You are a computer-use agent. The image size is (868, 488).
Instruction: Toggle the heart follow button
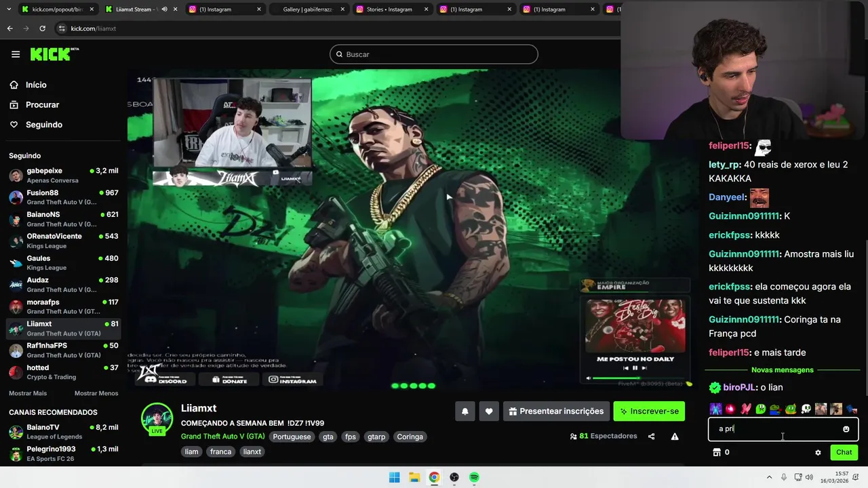489,411
